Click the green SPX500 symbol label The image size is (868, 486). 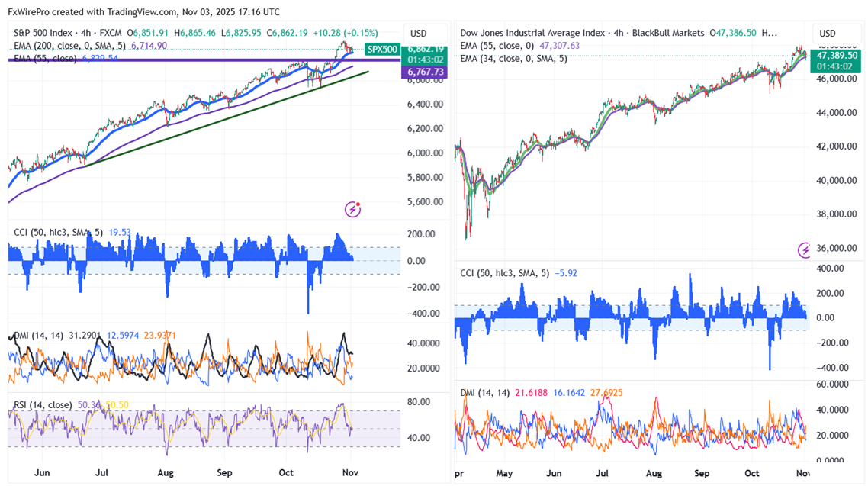click(383, 50)
